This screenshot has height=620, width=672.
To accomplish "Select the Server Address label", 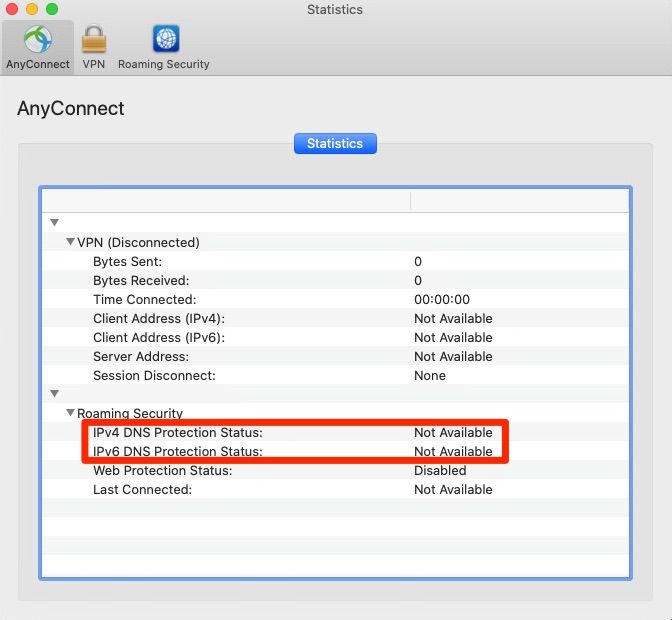I will [x=141, y=356].
